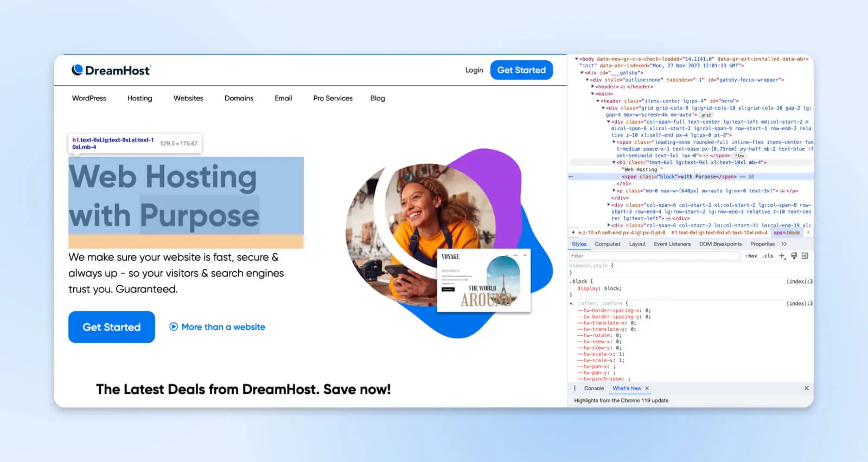Viewport: 868px width, 462px height.
Task: Select h1.text-6xl breadcrumb item
Action: coord(719,233)
